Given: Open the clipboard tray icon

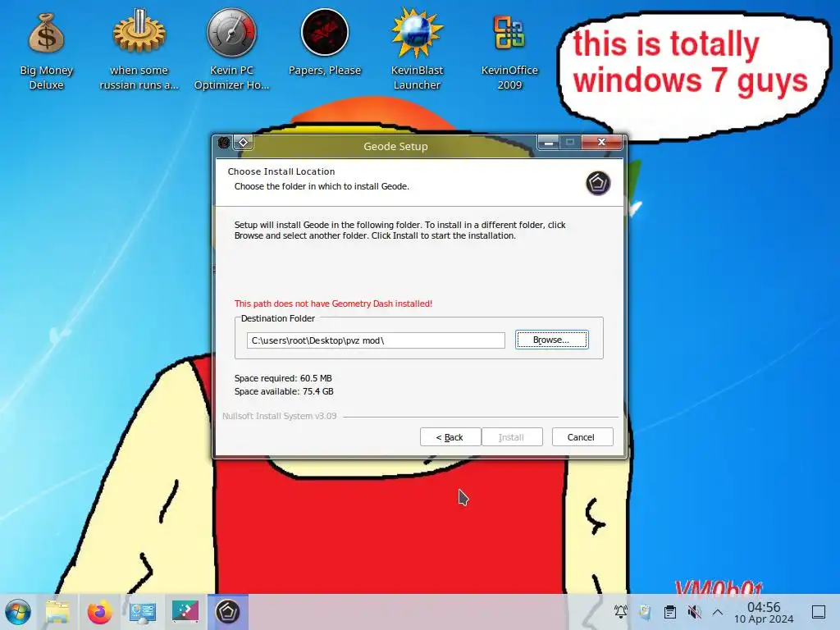Looking at the screenshot, I should pyautogui.click(x=669, y=612).
